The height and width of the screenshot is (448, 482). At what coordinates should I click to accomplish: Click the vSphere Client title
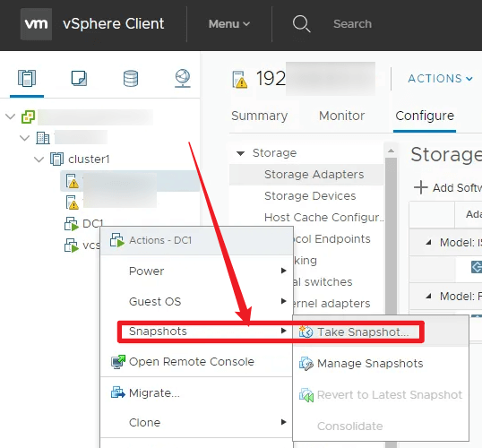pyautogui.click(x=114, y=24)
